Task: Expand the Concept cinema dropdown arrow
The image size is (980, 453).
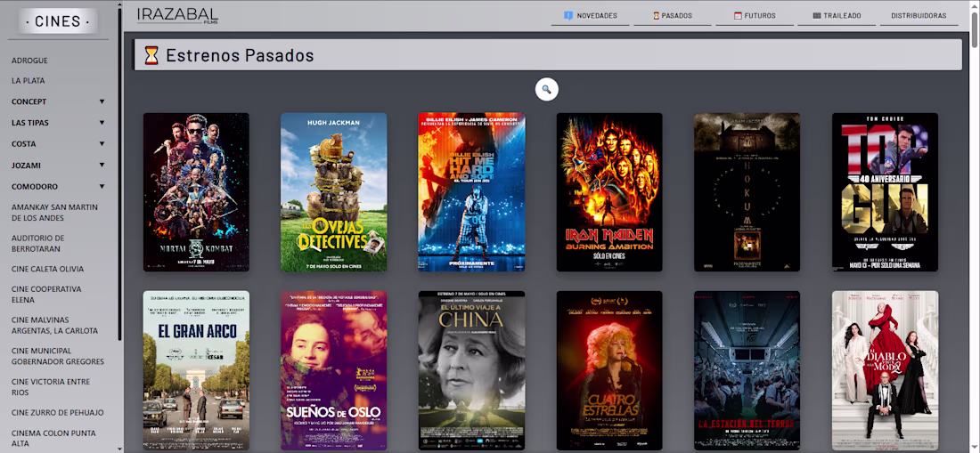Action: click(102, 101)
